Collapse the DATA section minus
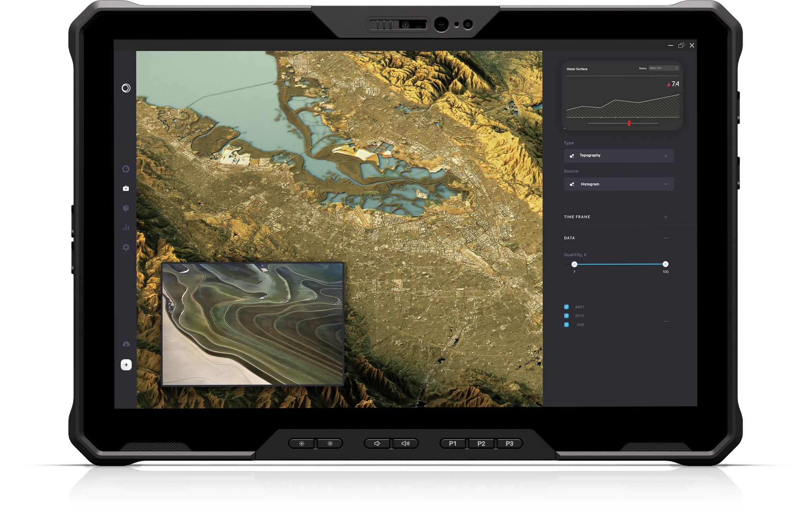 pyautogui.click(x=666, y=238)
